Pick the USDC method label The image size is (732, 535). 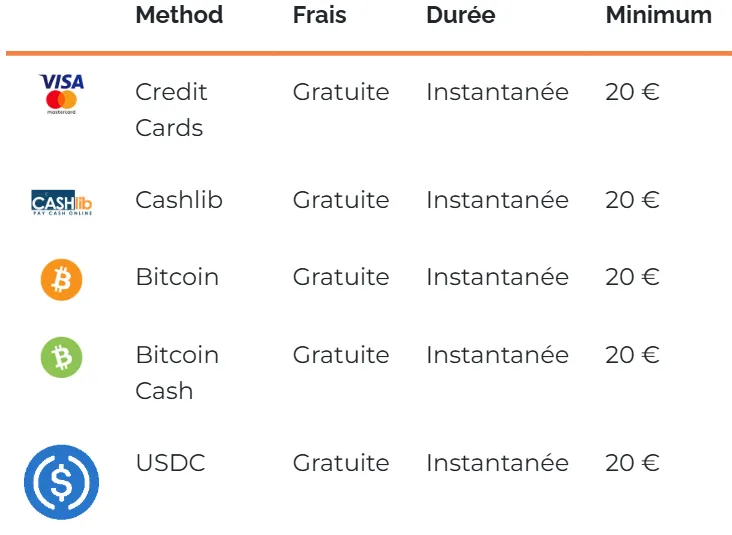[170, 463]
